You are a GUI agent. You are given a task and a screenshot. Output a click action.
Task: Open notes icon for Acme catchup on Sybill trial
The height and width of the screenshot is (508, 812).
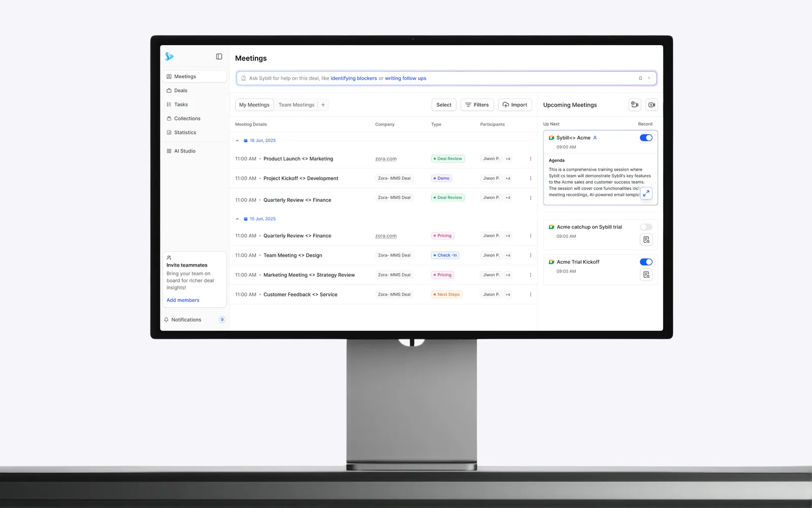646,240
